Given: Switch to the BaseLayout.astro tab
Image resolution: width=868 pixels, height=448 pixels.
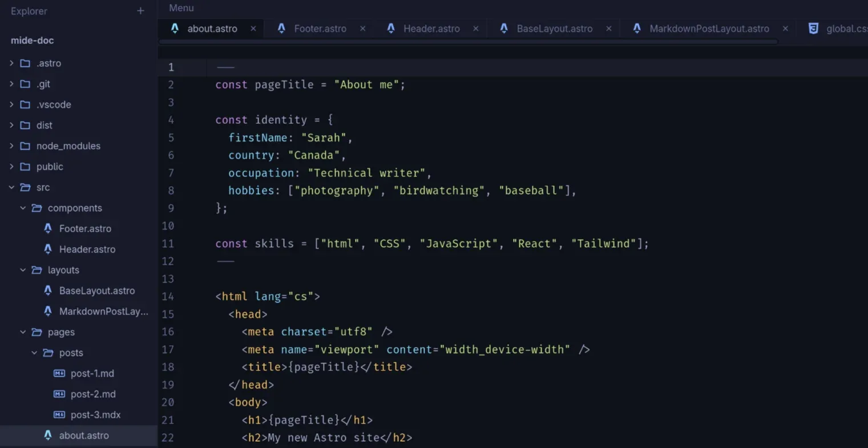Looking at the screenshot, I should tap(555, 29).
